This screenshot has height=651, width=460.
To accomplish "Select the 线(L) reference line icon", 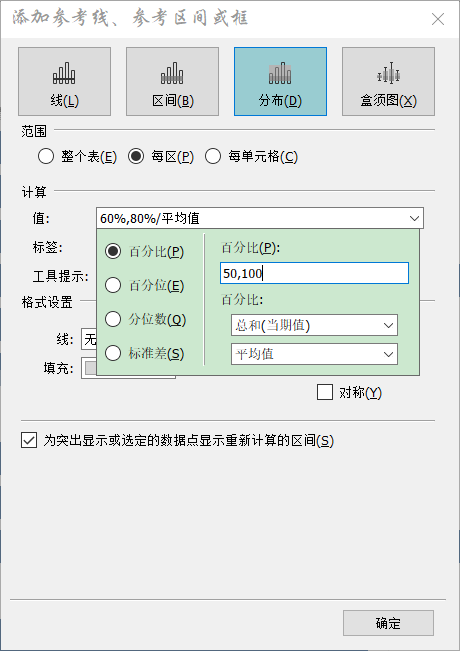I will click(x=64, y=81).
